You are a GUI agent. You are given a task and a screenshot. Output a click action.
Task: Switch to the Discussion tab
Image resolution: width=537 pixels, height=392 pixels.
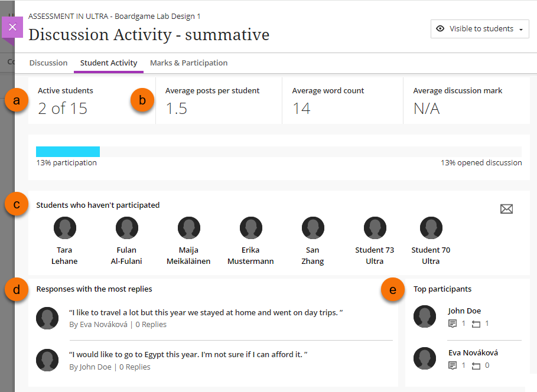coord(48,63)
